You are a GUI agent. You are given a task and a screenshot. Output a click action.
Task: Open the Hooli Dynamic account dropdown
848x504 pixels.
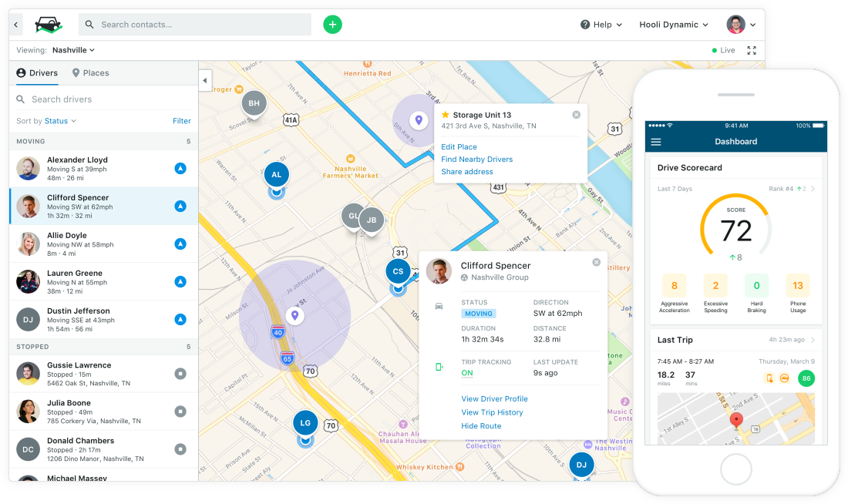[674, 25]
